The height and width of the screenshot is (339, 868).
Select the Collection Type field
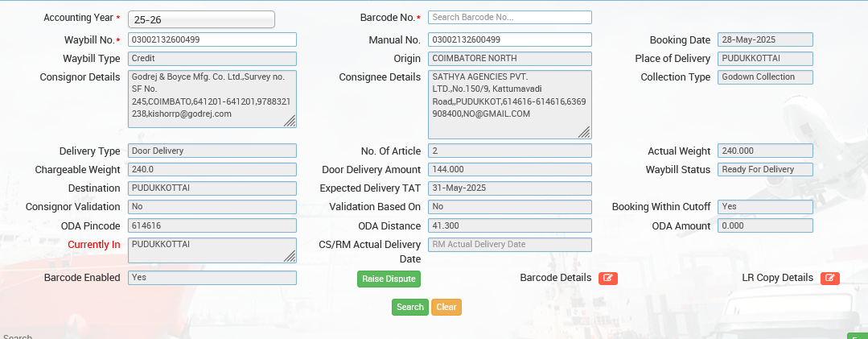coord(765,77)
